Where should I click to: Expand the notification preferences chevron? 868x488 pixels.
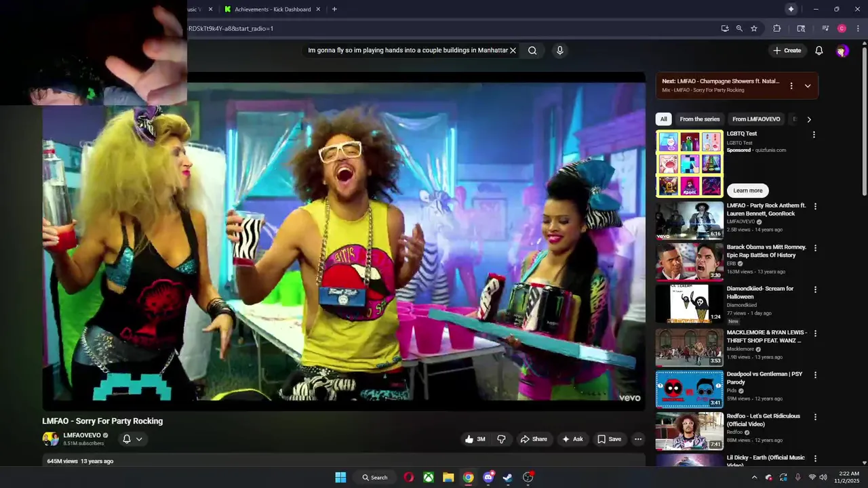[x=139, y=439]
